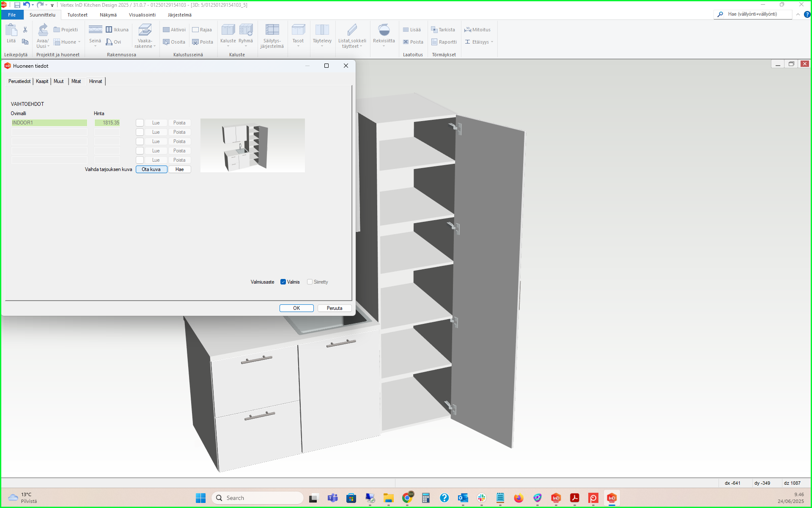Click the INDOOR1 door model field

click(x=49, y=123)
